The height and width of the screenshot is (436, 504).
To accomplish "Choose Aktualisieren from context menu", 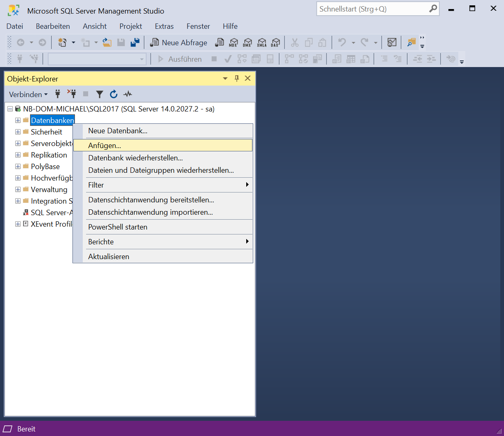I will click(x=163, y=257).
